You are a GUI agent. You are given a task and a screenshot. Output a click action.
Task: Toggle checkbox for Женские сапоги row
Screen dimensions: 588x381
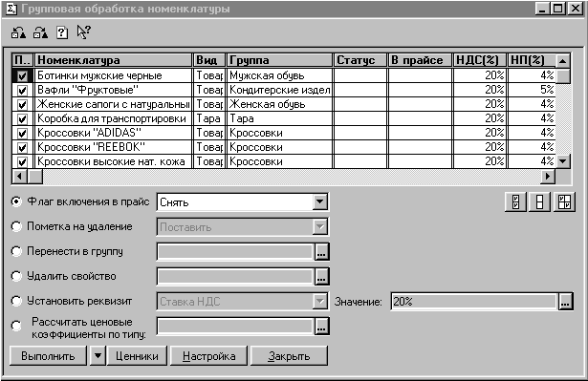(x=23, y=104)
